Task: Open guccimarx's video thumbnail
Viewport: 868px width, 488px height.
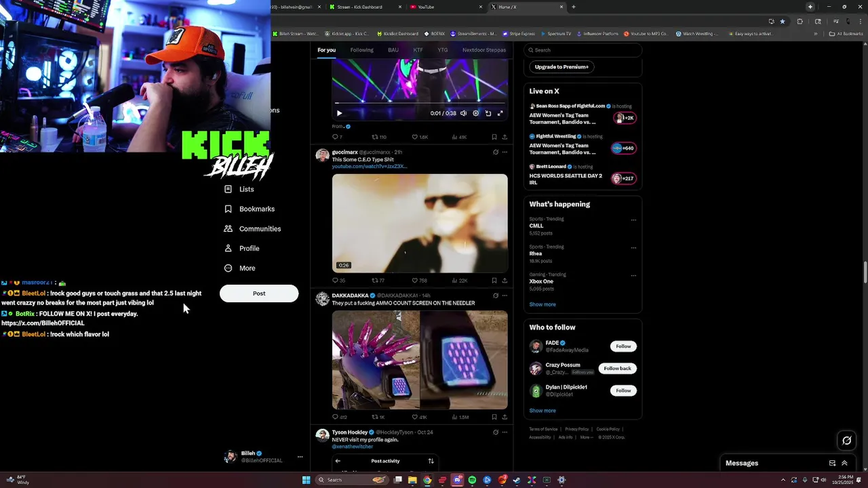Action: (420, 223)
